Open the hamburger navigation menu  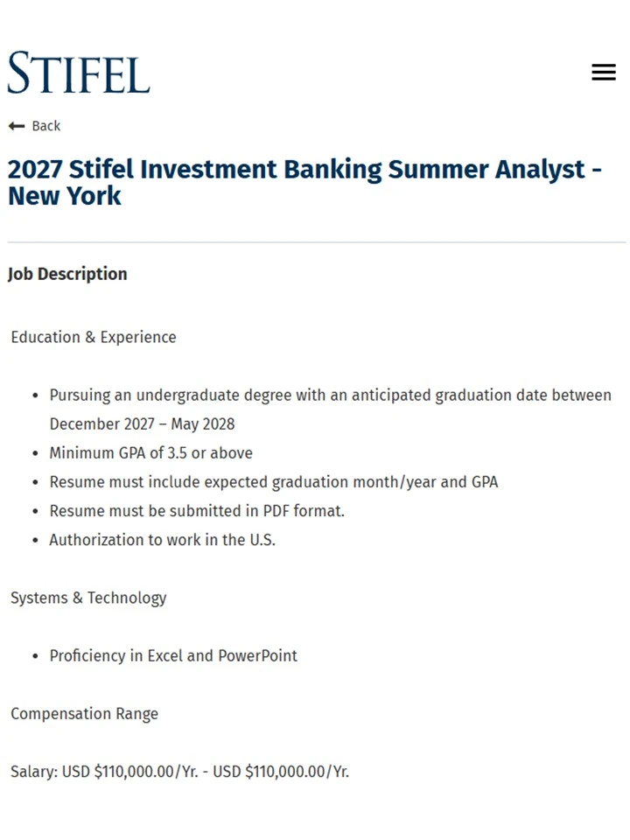click(603, 72)
